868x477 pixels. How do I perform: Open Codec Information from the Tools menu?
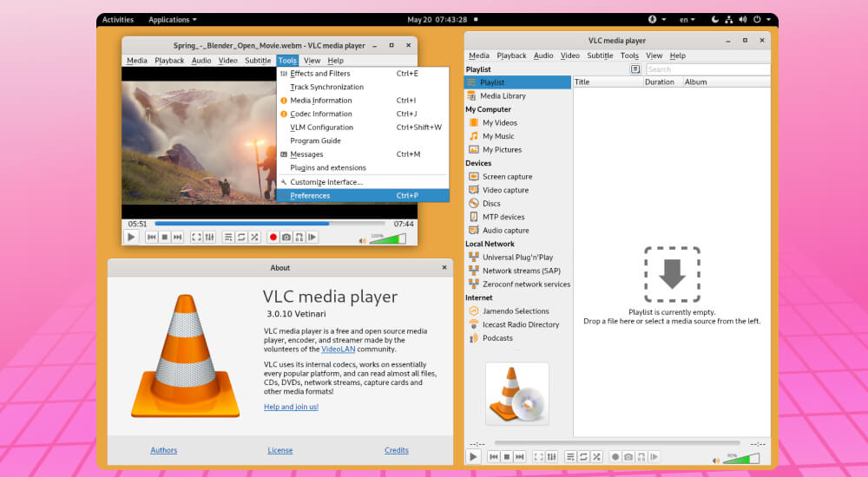click(363, 114)
